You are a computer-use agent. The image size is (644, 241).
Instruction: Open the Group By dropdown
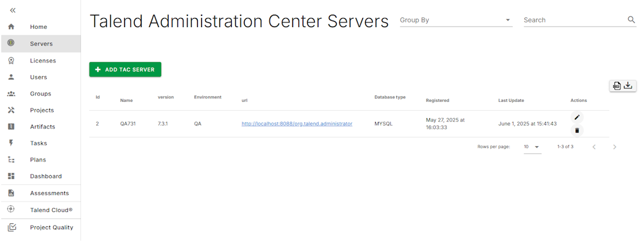(456, 20)
